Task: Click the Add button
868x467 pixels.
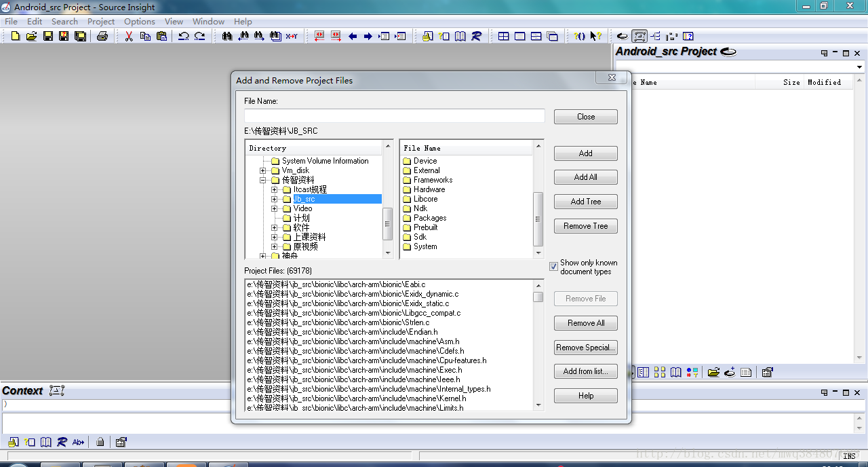Action: [586, 153]
